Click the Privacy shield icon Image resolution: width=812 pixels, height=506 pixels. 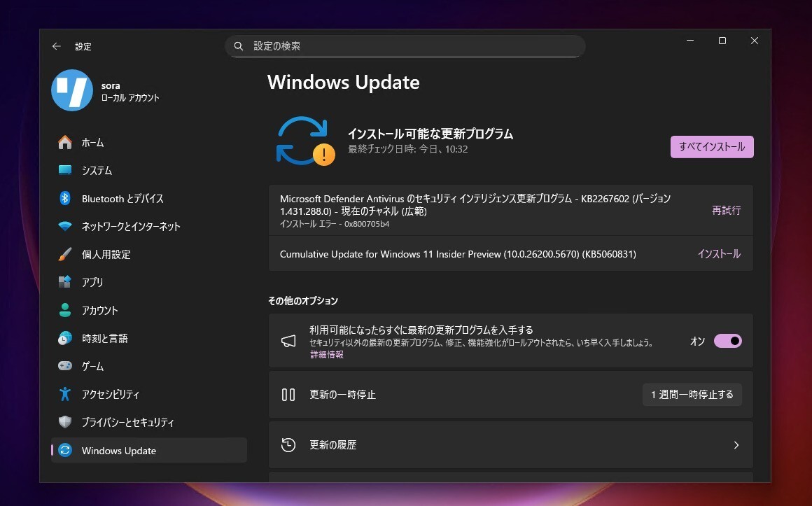[x=64, y=421]
